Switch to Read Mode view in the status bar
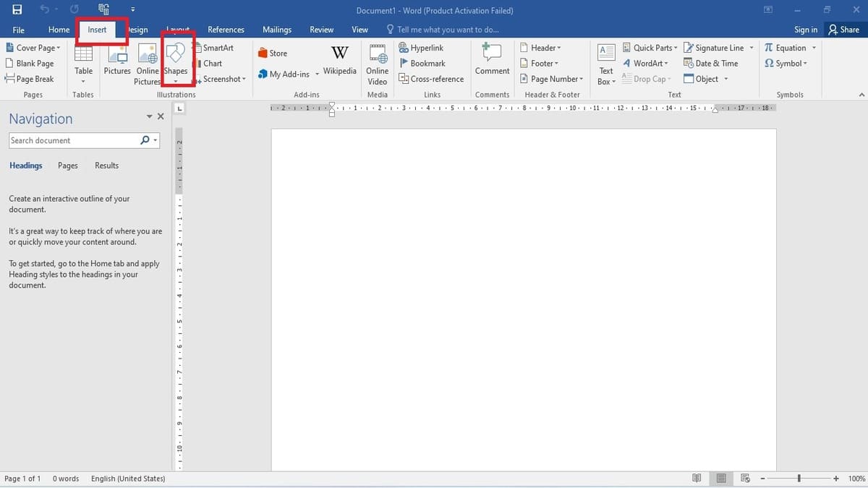This screenshot has width=868, height=488. click(x=697, y=479)
